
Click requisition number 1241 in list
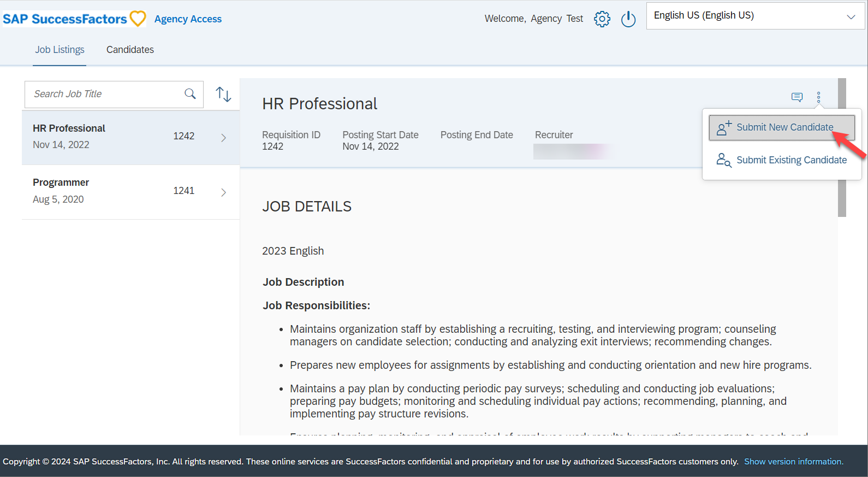pos(184,191)
